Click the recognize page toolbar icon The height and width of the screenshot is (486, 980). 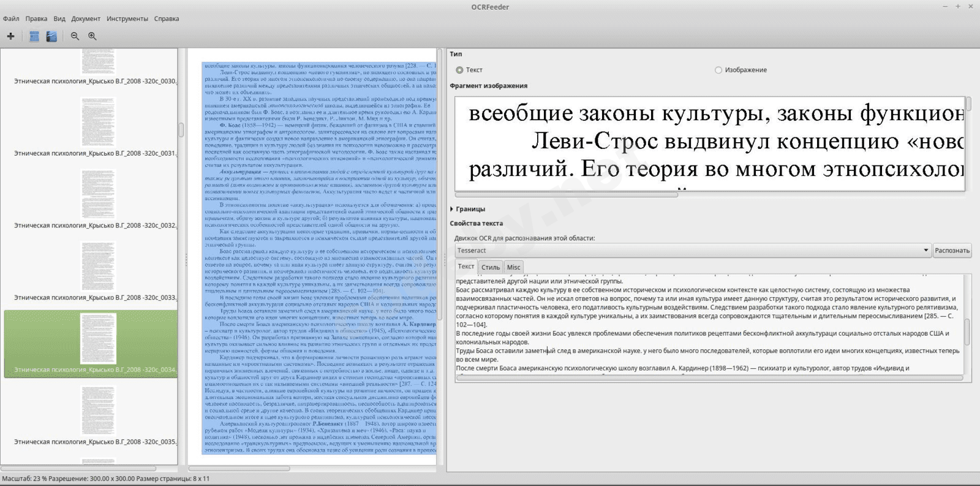pyautogui.click(x=34, y=36)
